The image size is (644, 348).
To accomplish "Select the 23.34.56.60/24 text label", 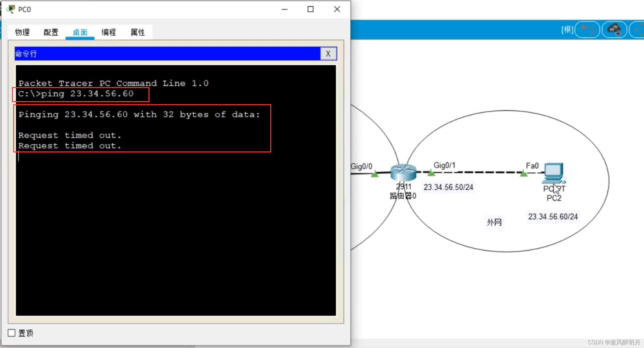I will coord(553,217).
